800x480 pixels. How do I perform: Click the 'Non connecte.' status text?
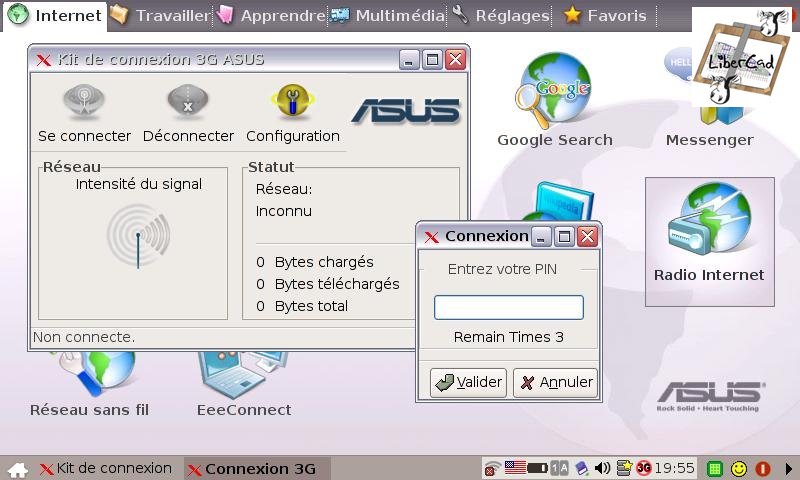coord(84,337)
